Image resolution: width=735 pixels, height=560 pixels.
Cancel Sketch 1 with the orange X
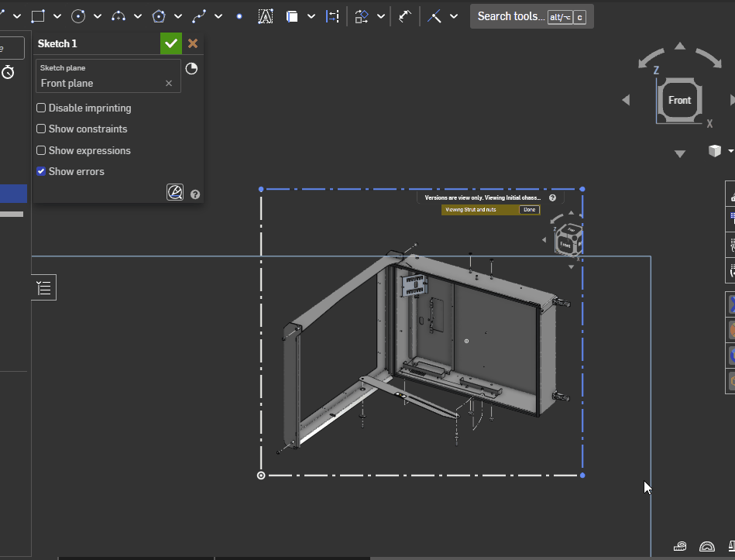[193, 43]
